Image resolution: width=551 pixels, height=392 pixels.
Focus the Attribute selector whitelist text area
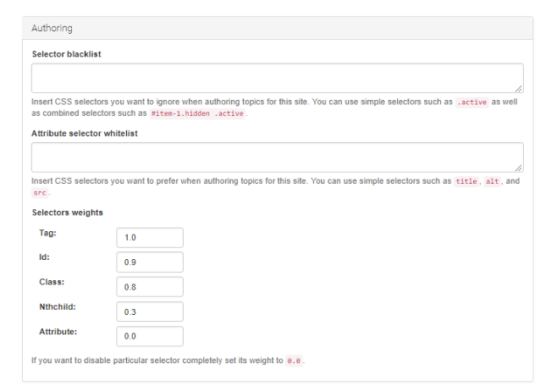tap(278, 157)
